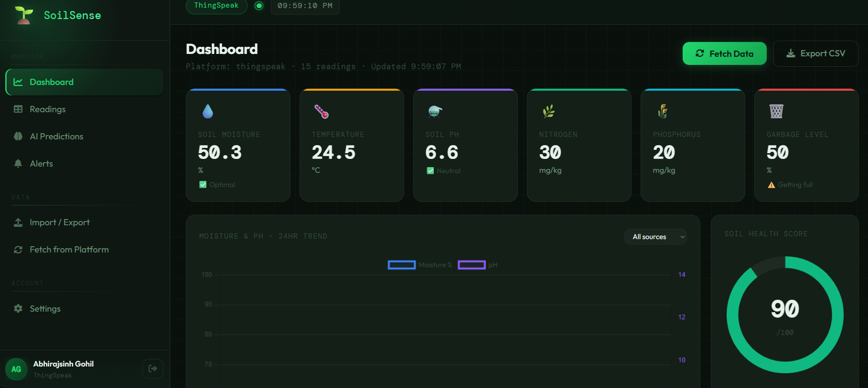This screenshot has height=388, width=868.
Task: Click the thermometer temperature icon
Action: (321, 111)
